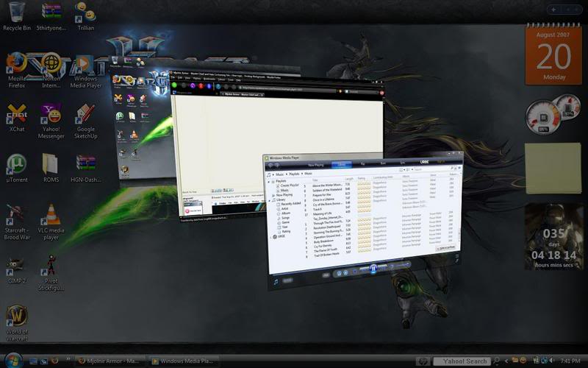This screenshot has height=368, width=588.
Task: Select the µTorrent desktop icon
Action: pos(16,169)
